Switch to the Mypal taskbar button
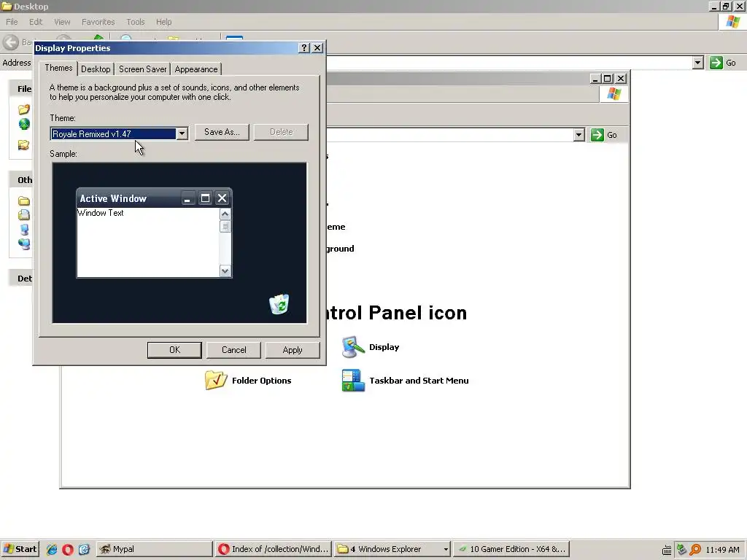Screen dimensions: 747x560 tap(154, 550)
